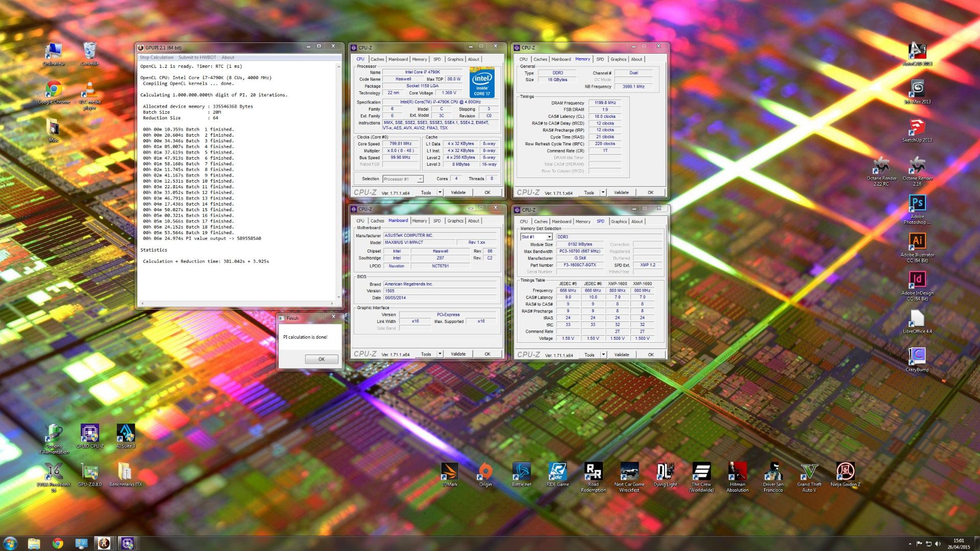Open LibreOffice 4.4 desktop icon
The height and width of the screenshot is (551, 980).
click(x=917, y=321)
